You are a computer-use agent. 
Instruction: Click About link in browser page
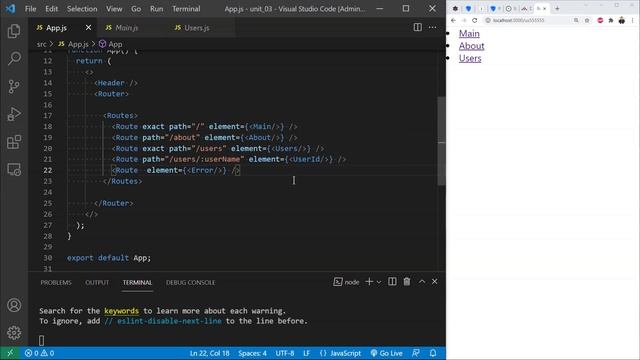(471, 46)
